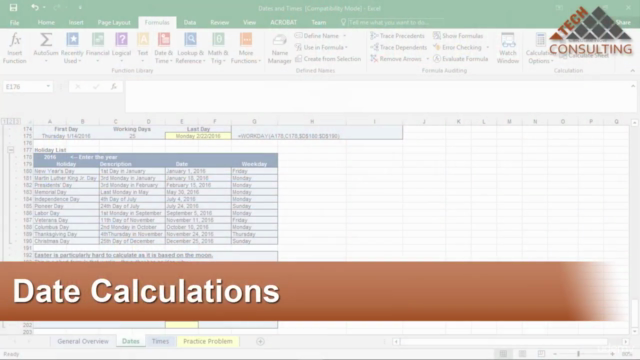Screen dimensions: 640x360
Task: Click column header G
Action: click(x=254, y=121)
